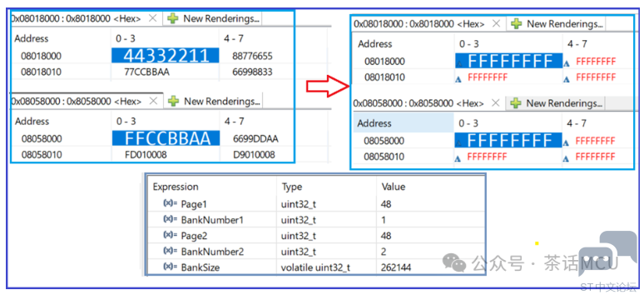
Task: Click the (x)= icon beside BankNumber1
Action: point(170,219)
